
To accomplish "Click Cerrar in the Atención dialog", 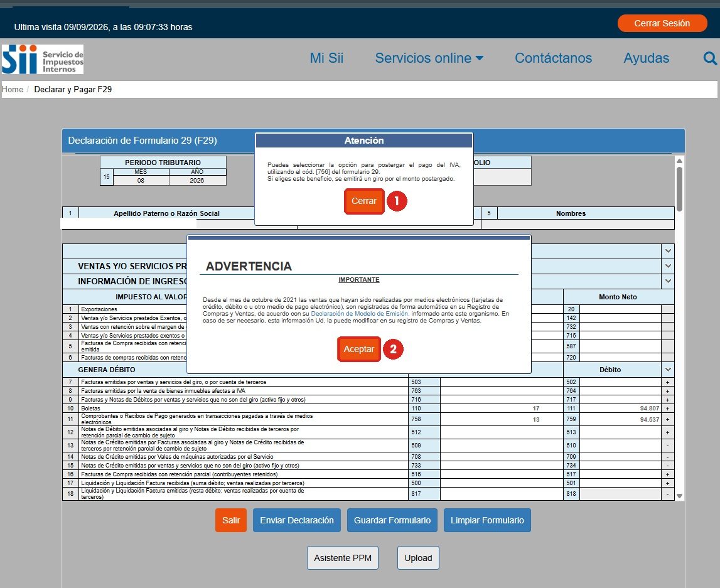I will click(364, 201).
